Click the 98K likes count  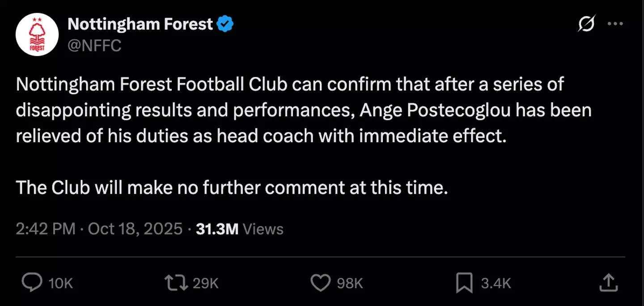pos(350,283)
